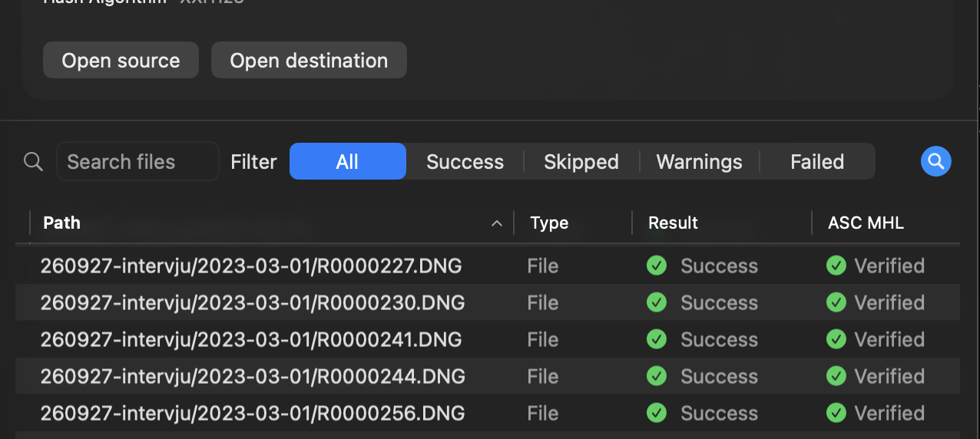Click the Verified checkmark icon for R0000227.DNG
980x439 pixels.
(x=836, y=266)
